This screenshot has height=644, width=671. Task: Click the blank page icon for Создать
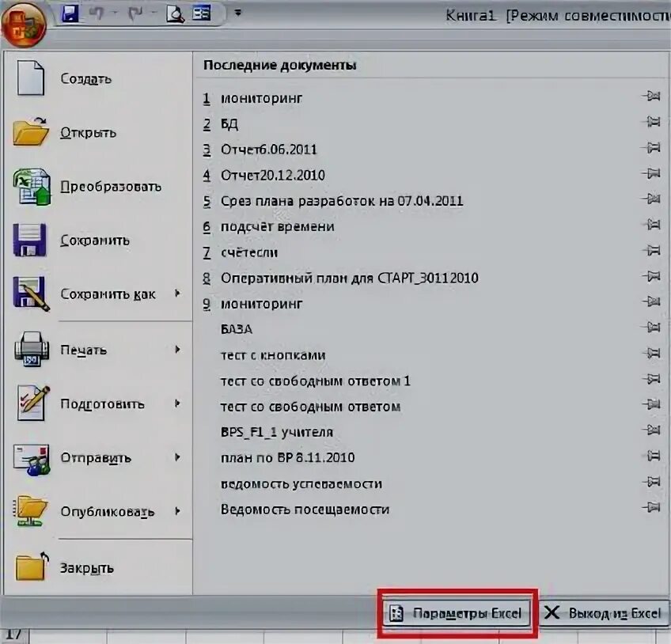(x=30, y=78)
